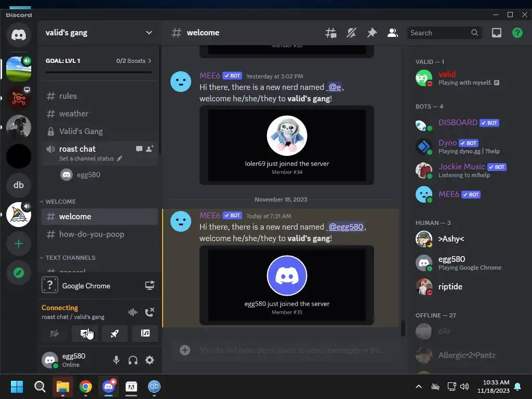This screenshot has height=399, width=532.
Task: Open the soundboard button
Action: pos(145,333)
